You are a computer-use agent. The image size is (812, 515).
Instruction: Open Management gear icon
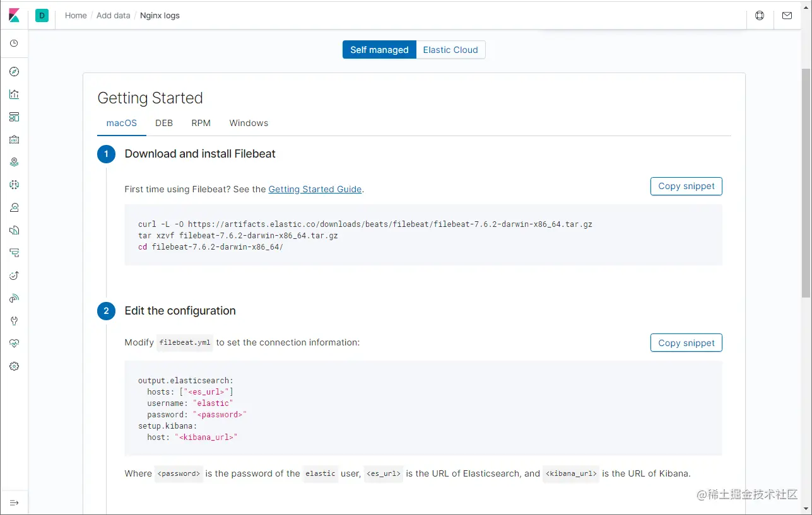click(15, 366)
